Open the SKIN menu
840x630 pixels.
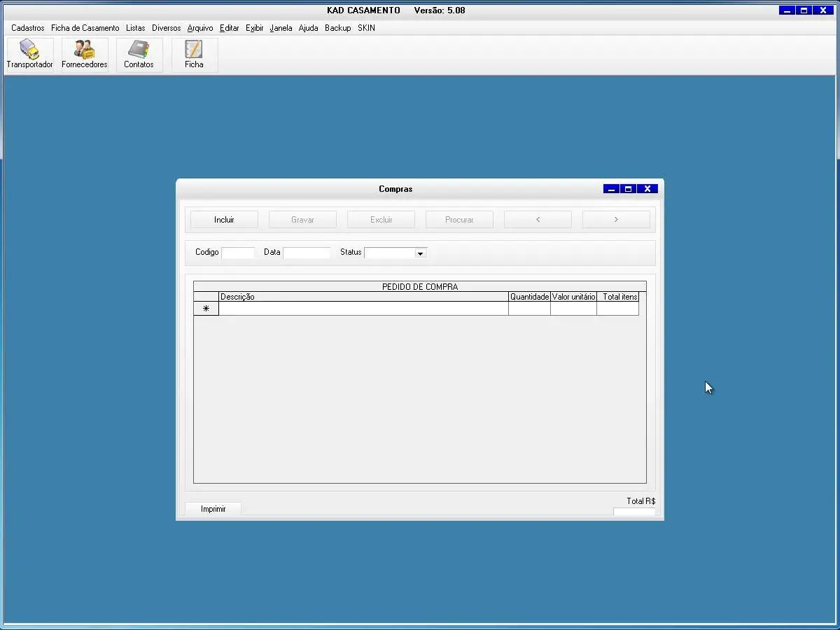pos(366,28)
